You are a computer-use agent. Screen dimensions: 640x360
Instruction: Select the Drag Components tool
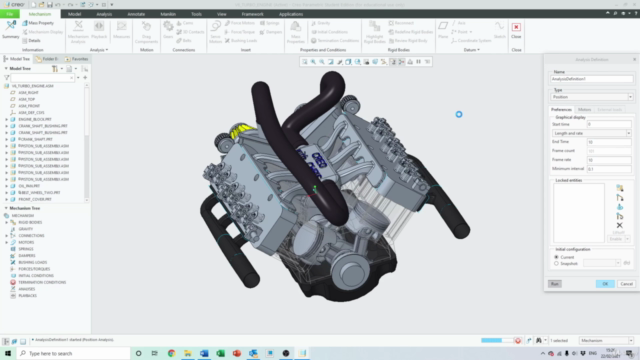pos(146,31)
